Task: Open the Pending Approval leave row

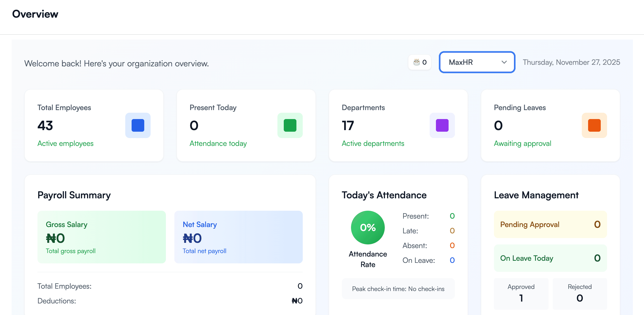Action: click(x=550, y=224)
